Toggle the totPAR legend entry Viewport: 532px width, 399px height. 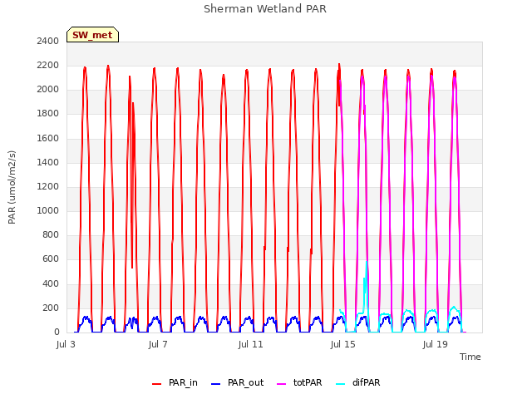pyautogui.click(x=299, y=382)
